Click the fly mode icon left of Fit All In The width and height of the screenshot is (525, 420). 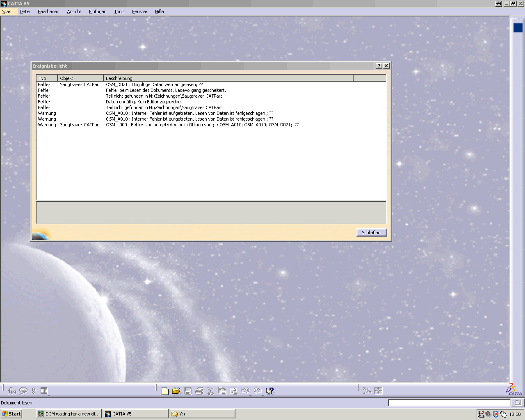pos(367,391)
